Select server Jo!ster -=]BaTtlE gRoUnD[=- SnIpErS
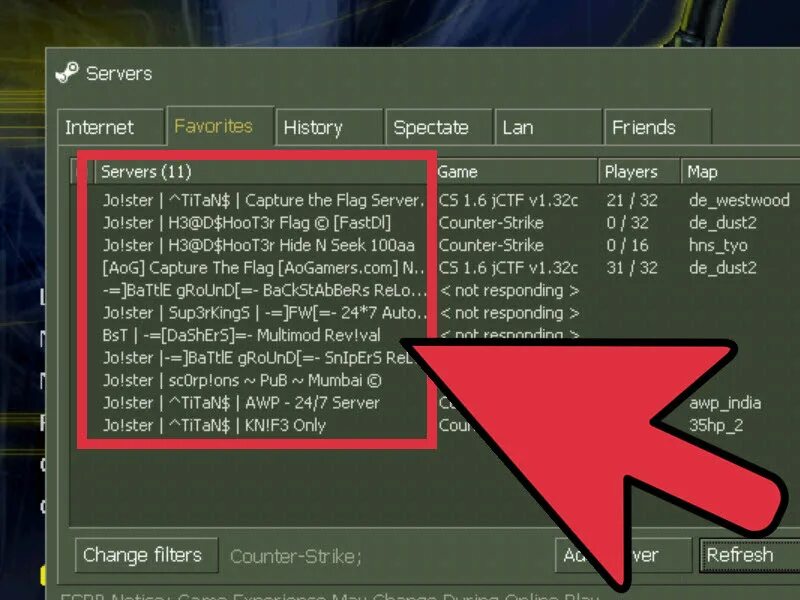The height and width of the screenshot is (600, 800). click(x=258, y=357)
